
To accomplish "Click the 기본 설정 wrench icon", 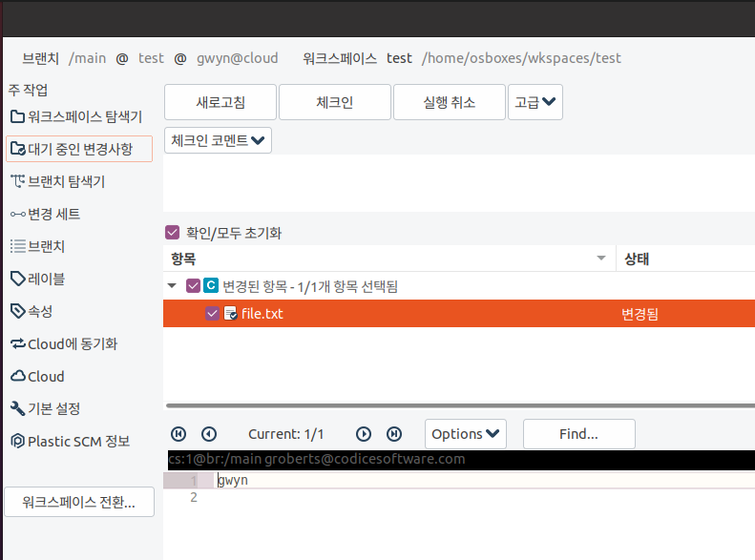I will click(x=18, y=408).
